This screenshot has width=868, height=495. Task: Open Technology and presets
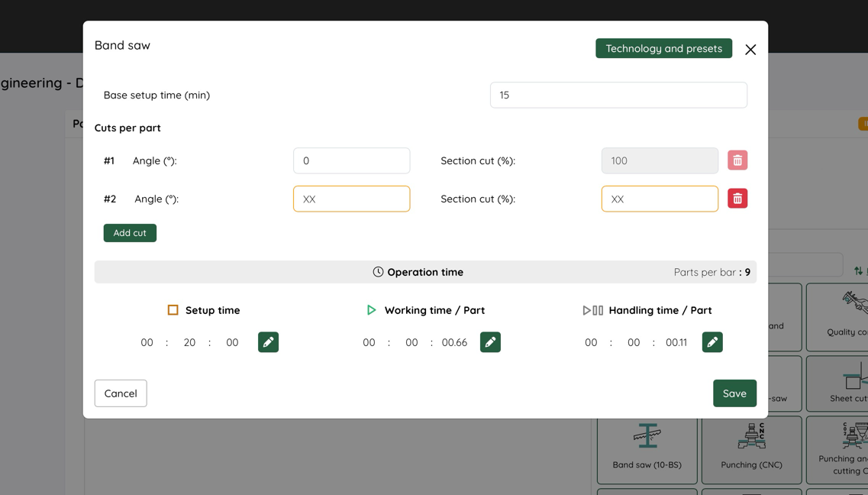coord(663,48)
